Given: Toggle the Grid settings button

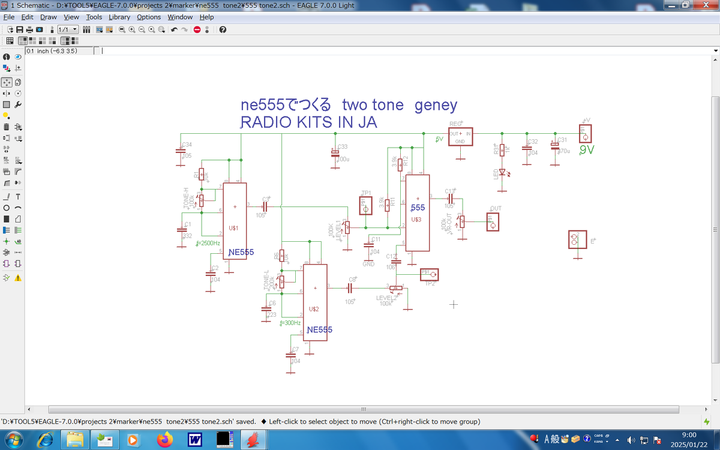Looking at the screenshot, I should 10,41.
